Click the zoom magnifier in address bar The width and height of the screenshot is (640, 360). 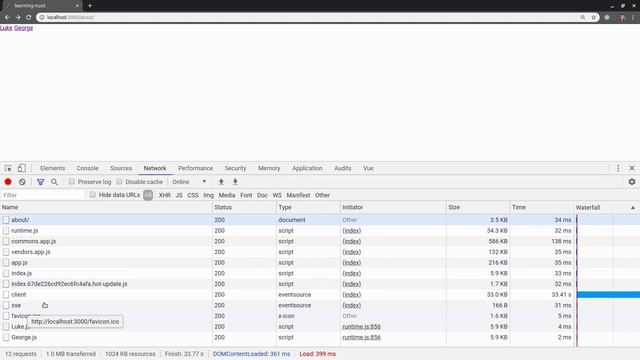click(x=583, y=17)
